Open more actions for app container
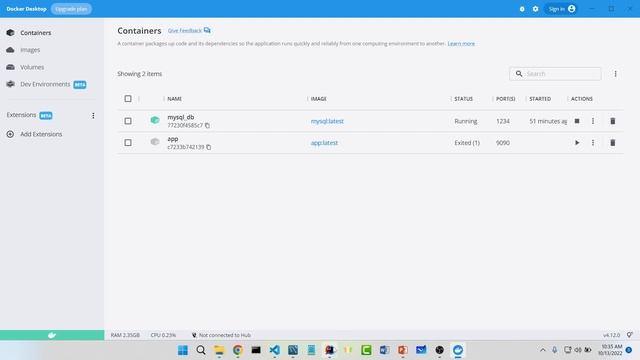 [x=593, y=142]
